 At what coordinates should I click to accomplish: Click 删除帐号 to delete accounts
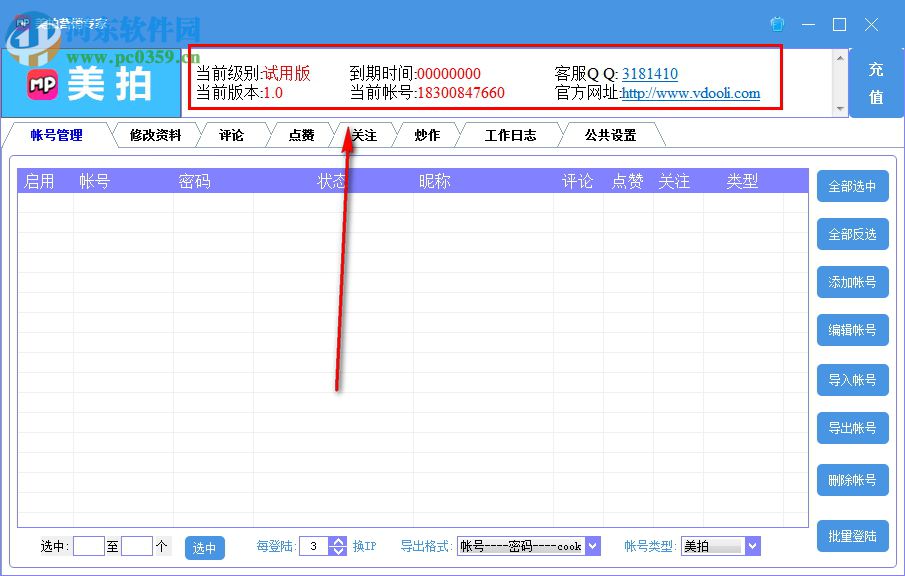point(852,480)
